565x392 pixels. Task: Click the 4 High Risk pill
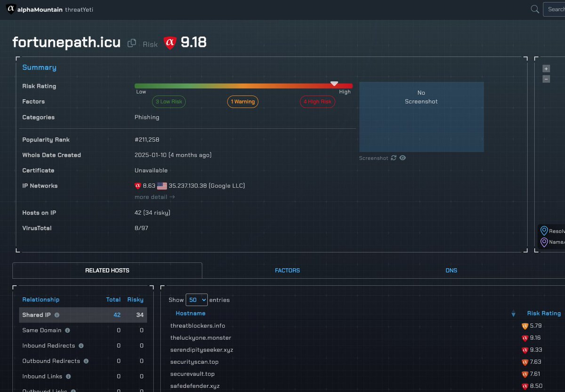317,102
